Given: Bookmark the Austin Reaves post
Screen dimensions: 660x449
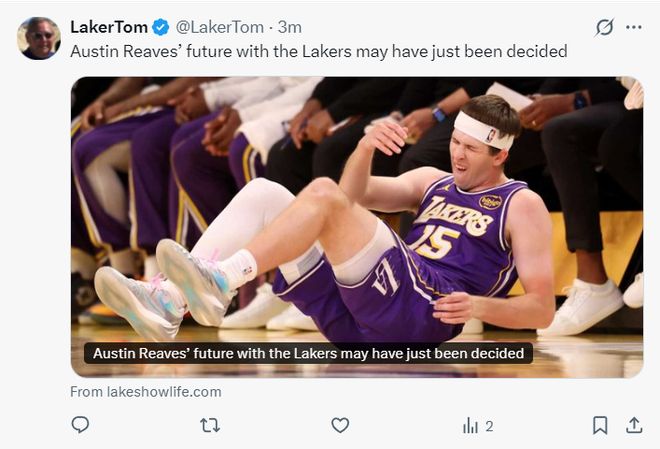Looking at the screenshot, I should click(x=600, y=425).
